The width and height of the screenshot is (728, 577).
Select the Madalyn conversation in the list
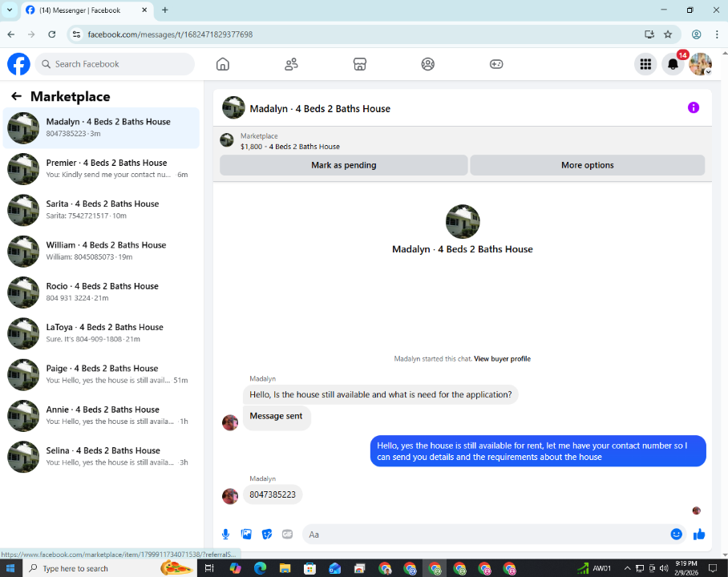[x=101, y=127]
